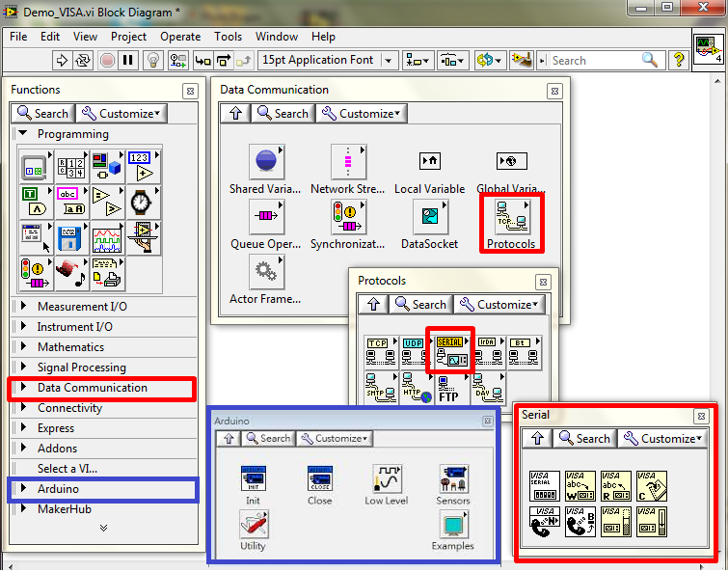728x572 pixels.
Task: Click the toolbar Search input field
Action: coord(594,61)
